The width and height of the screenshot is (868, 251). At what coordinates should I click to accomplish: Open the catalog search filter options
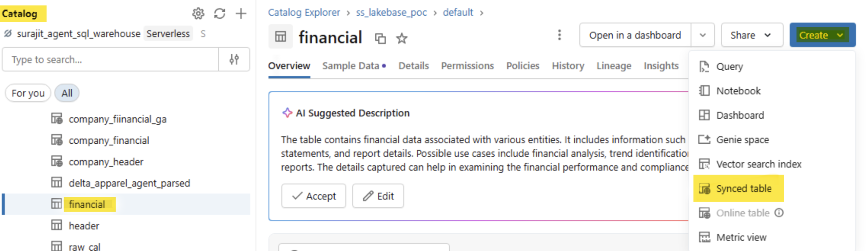click(x=234, y=59)
